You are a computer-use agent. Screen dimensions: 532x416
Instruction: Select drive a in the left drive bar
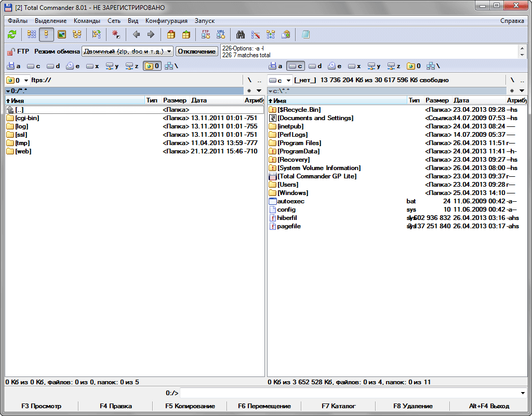click(x=14, y=66)
